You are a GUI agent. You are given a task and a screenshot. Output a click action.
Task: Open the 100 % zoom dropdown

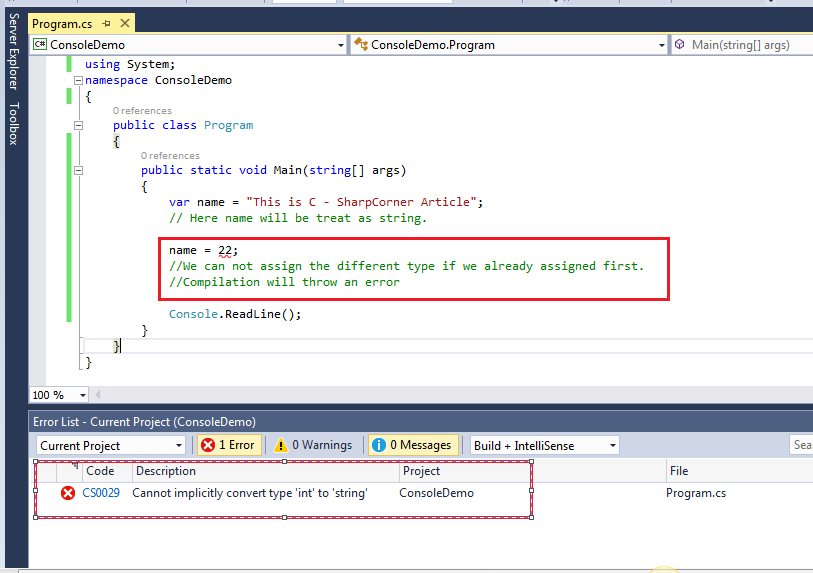(82, 395)
